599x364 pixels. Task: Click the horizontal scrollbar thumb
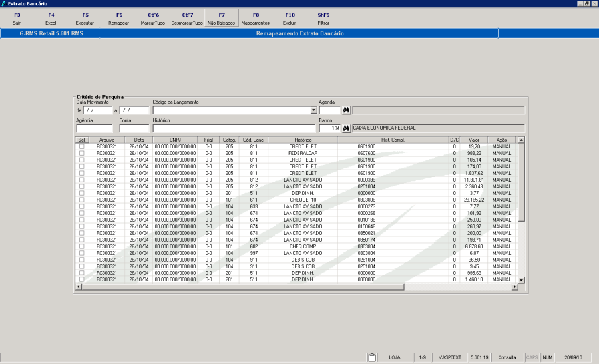(243, 287)
